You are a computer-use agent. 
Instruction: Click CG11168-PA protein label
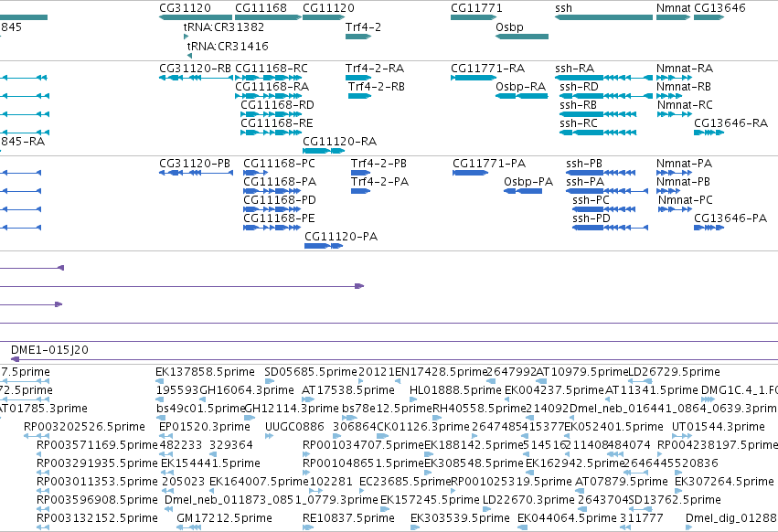coord(280,182)
